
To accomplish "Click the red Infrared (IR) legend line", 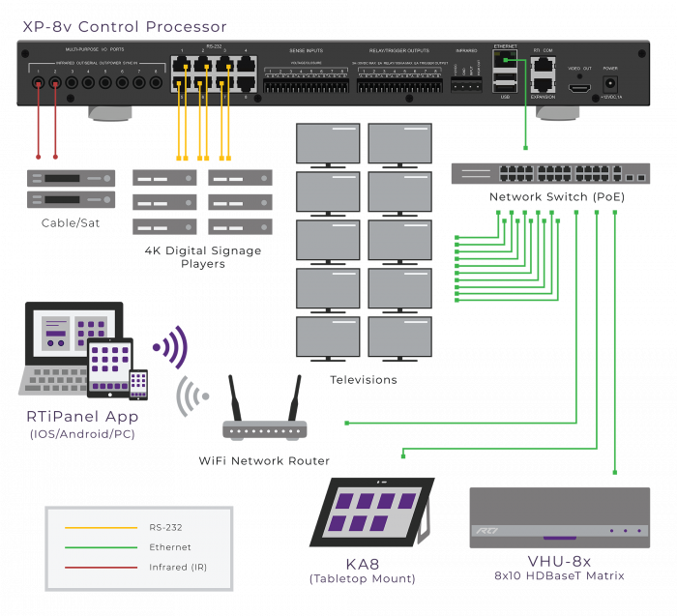I will click(100, 567).
